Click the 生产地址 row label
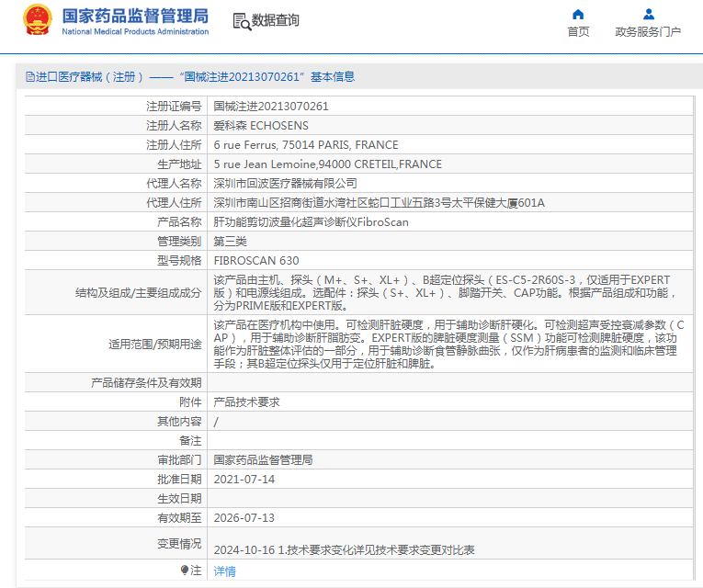Viewport: 703px width, 588px height. [x=179, y=164]
